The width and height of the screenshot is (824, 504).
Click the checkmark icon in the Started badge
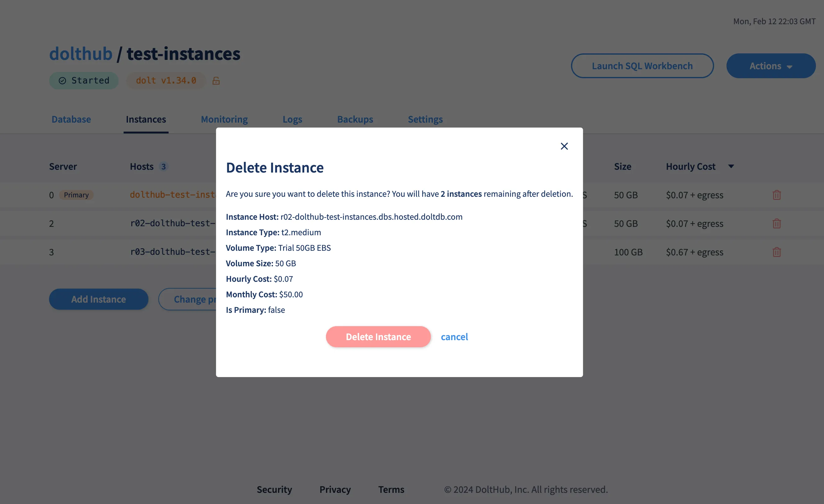pos(62,81)
